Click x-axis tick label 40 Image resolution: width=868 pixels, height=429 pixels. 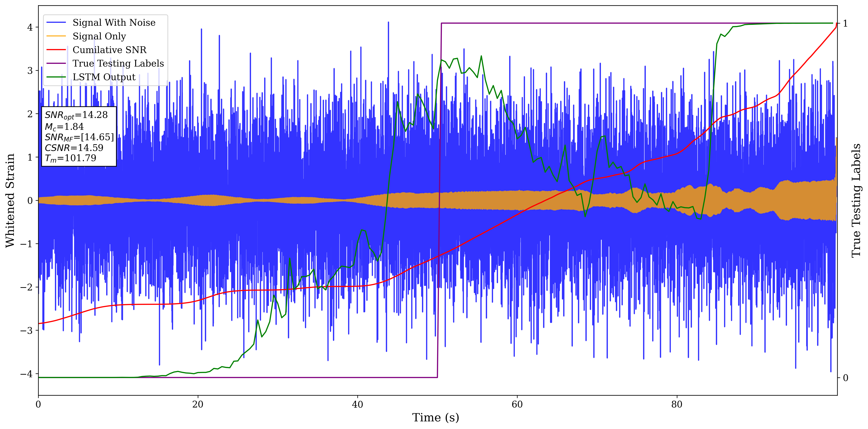tap(357, 404)
